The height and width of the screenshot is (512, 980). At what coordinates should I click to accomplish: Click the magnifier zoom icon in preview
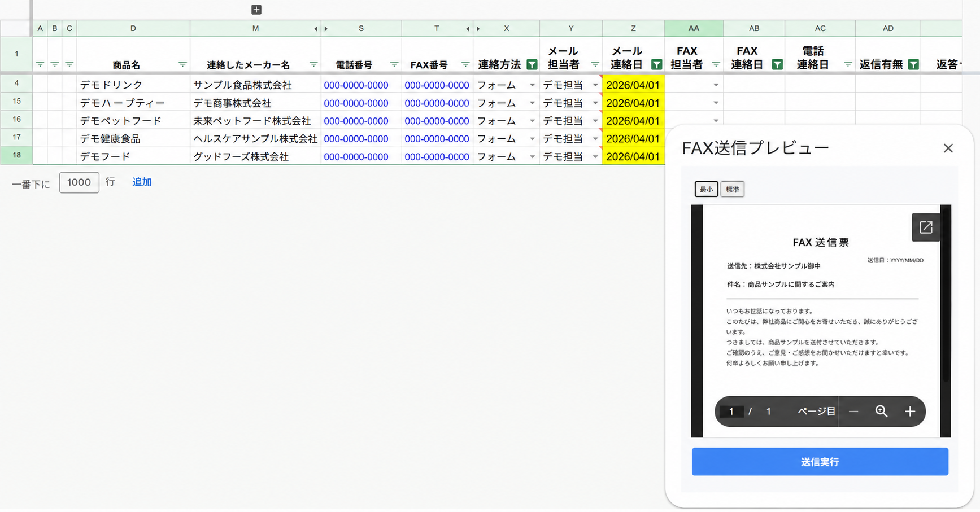point(882,412)
